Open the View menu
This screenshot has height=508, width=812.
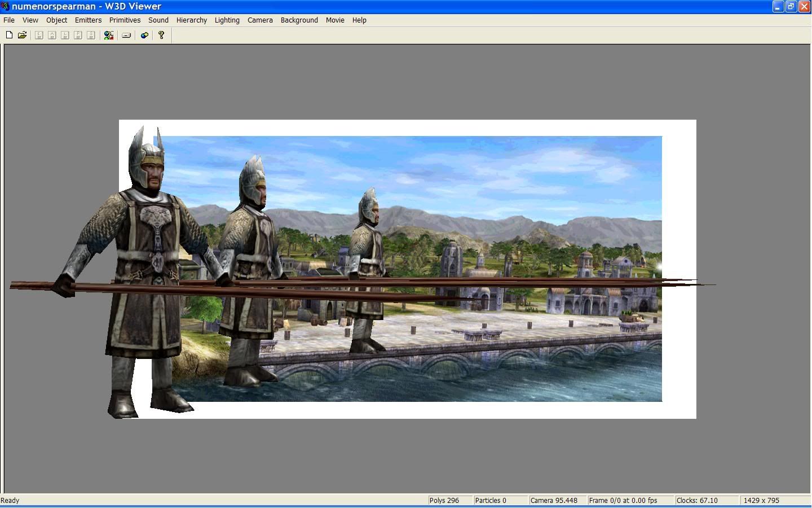[30, 20]
